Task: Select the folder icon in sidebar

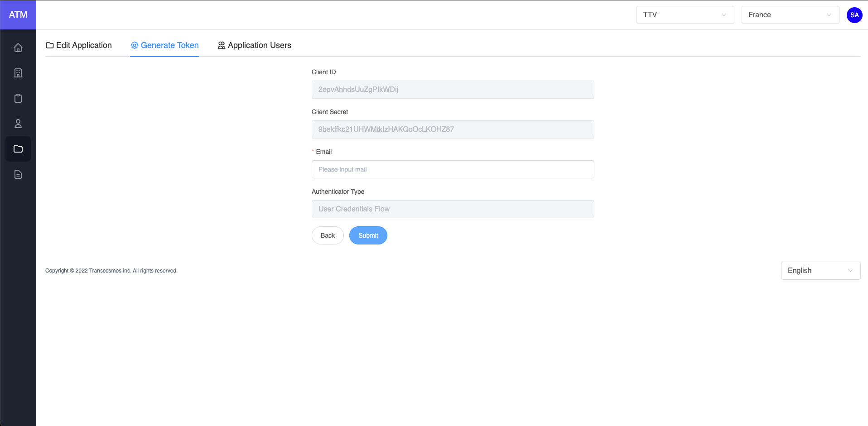Action: (18, 149)
